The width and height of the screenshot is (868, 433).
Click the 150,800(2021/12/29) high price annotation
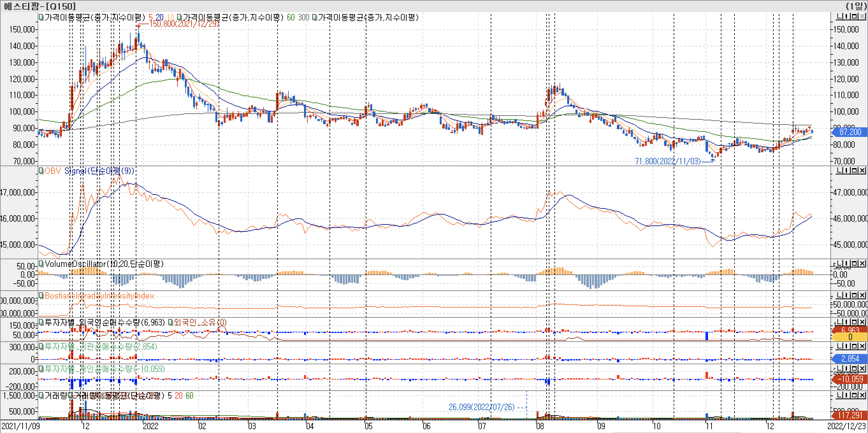(x=184, y=24)
